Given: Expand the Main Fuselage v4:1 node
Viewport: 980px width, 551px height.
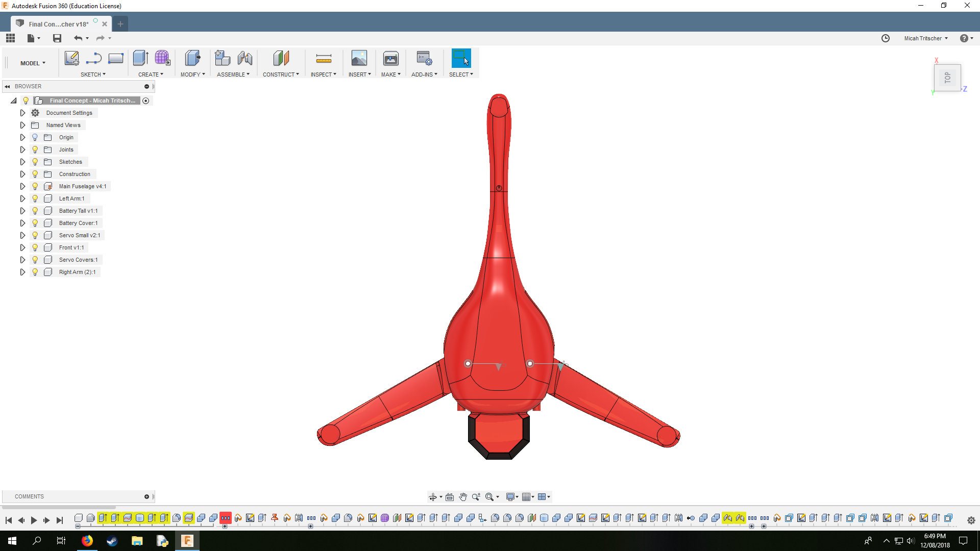Looking at the screenshot, I should click(22, 186).
